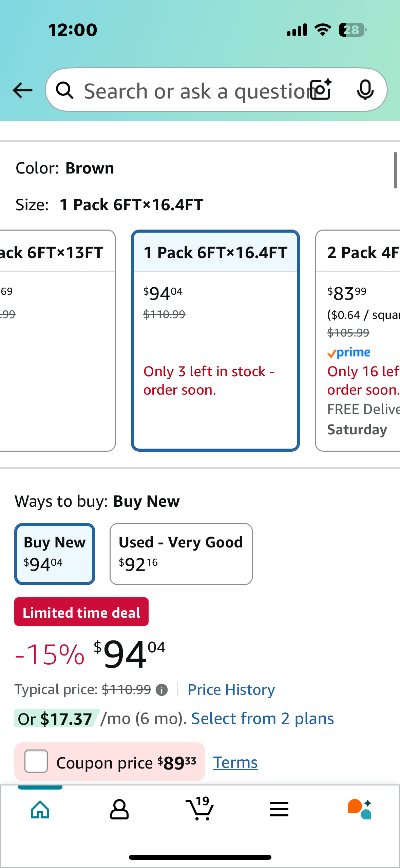
Task: Focus the Search or ask a question field
Action: pyautogui.click(x=195, y=91)
